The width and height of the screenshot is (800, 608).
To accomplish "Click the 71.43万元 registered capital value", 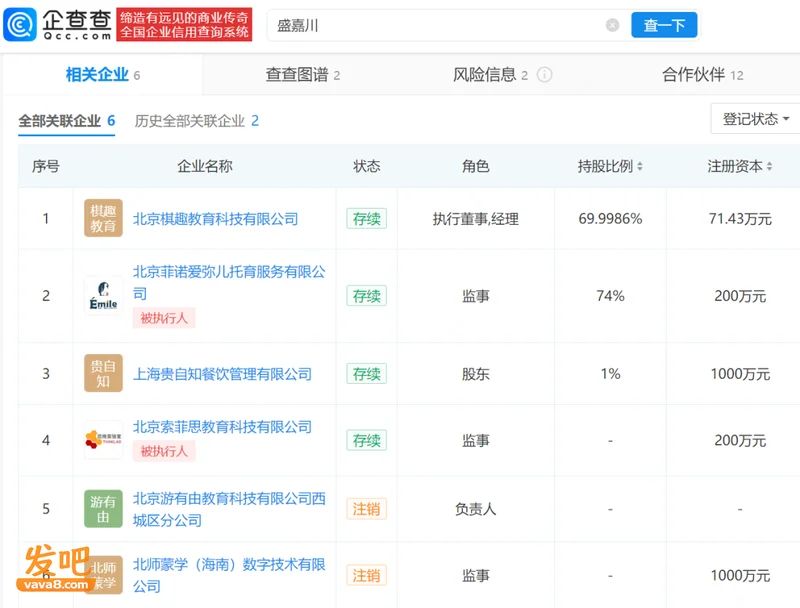I will tap(740, 219).
